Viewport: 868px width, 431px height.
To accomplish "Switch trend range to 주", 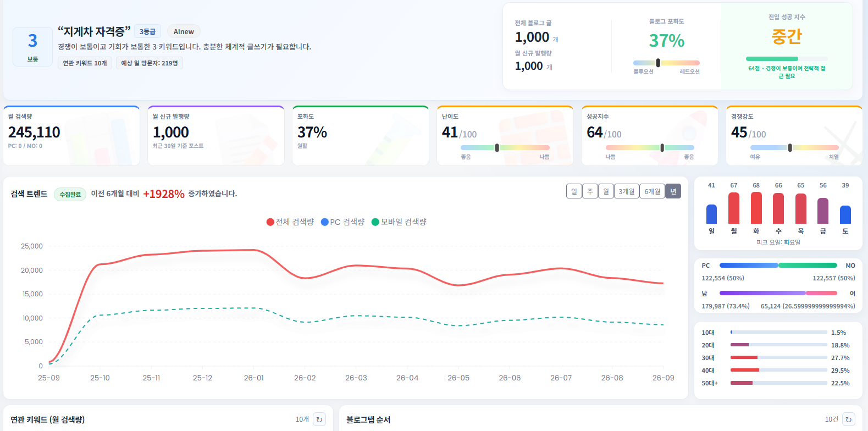I will (x=590, y=191).
